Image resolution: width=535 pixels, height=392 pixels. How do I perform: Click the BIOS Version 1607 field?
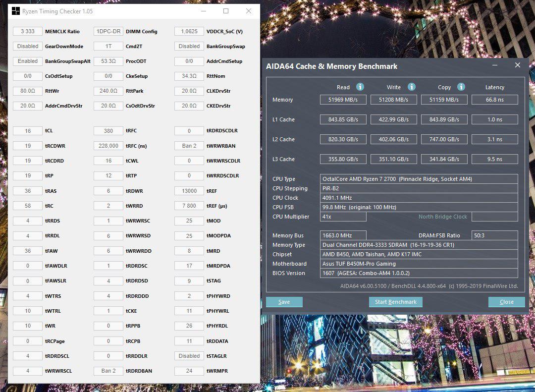(419, 273)
